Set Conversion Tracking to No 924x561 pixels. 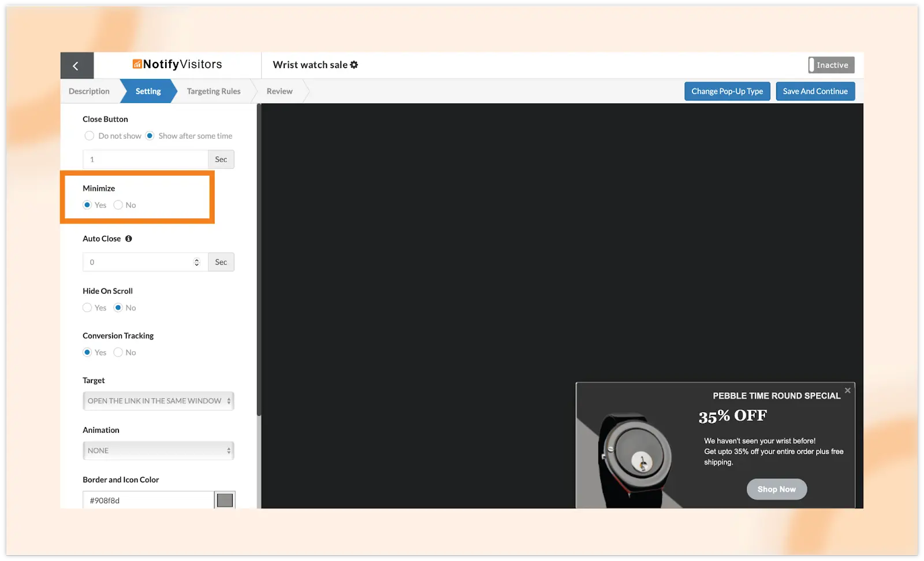coord(118,352)
